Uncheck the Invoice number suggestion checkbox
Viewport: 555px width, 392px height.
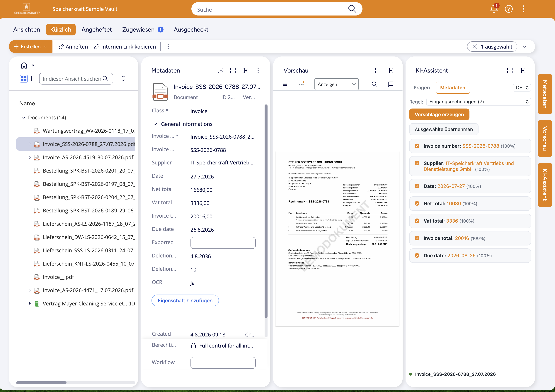(x=417, y=146)
